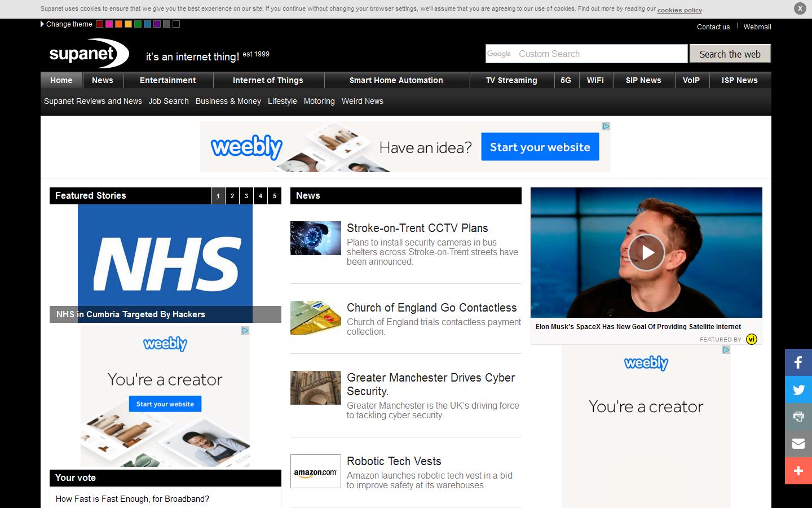
Task: Open Smart Home Automation menu item
Action: (396, 80)
